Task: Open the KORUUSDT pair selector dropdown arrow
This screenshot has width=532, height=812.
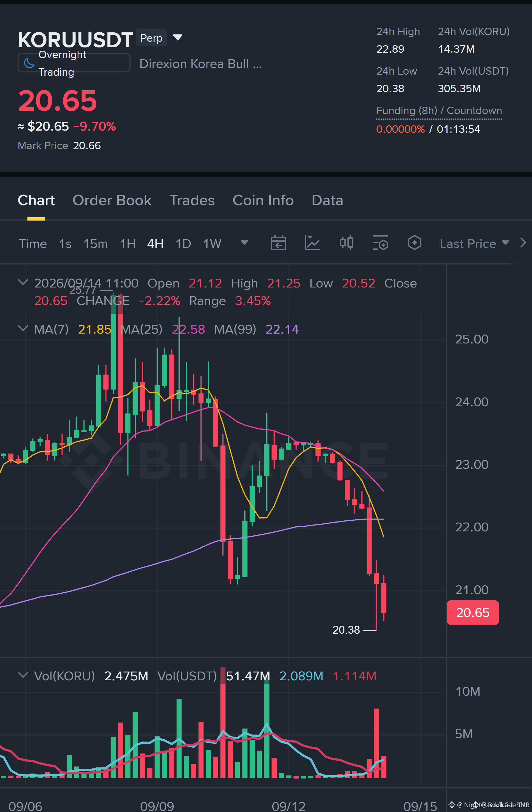Action: (177, 37)
